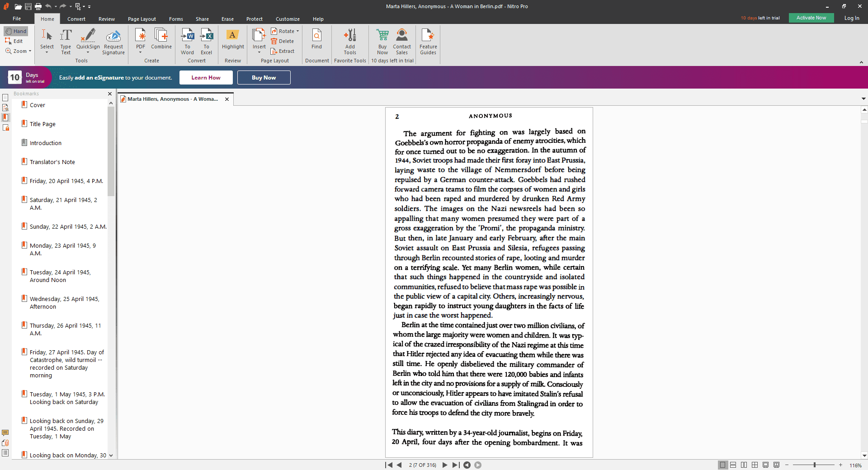Click Log In
The width and height of the screenshot is (868, 470).
coord(852,18)
